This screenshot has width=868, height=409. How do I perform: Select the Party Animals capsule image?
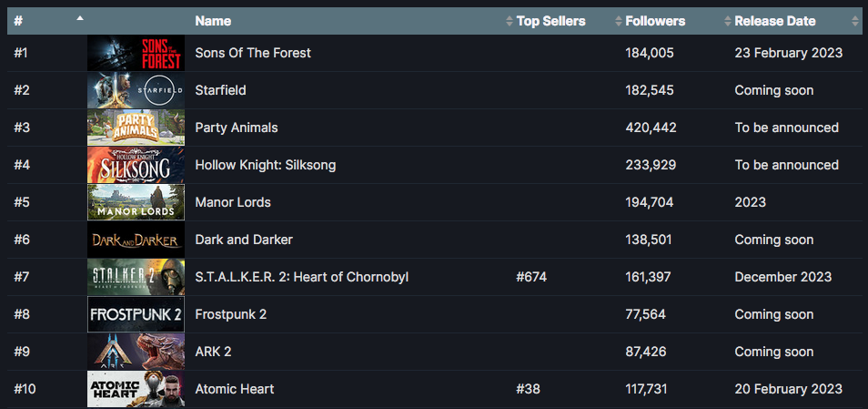136,128
